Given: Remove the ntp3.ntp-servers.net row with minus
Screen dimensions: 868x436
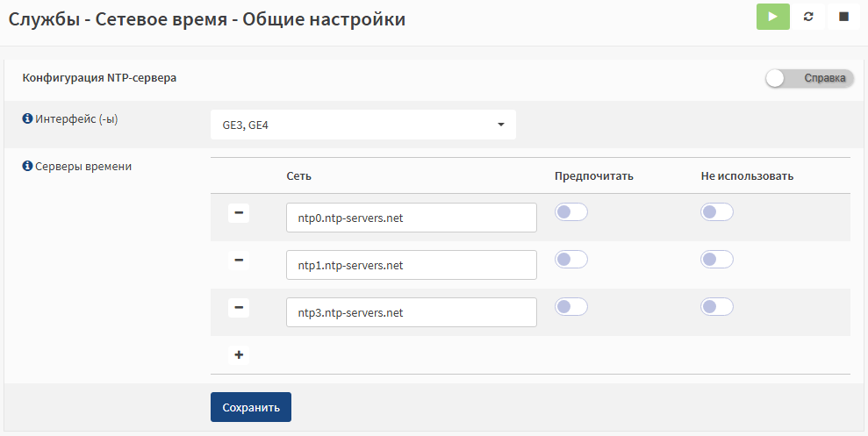Looking at the screenshot, I should [239, 308].
